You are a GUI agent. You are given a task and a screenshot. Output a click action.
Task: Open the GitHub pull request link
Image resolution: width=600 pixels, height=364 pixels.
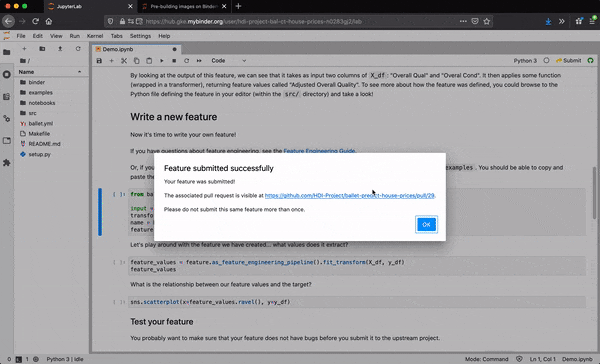tap(349, 196)
